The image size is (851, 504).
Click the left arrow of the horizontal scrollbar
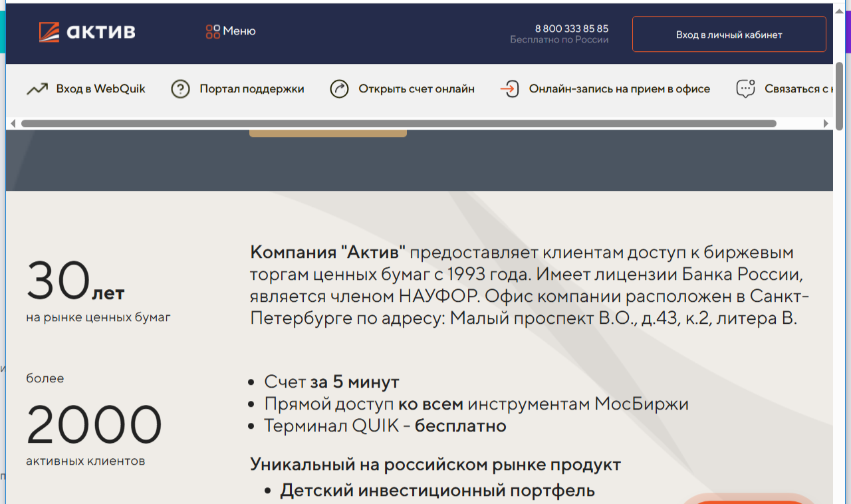[11, 122]
